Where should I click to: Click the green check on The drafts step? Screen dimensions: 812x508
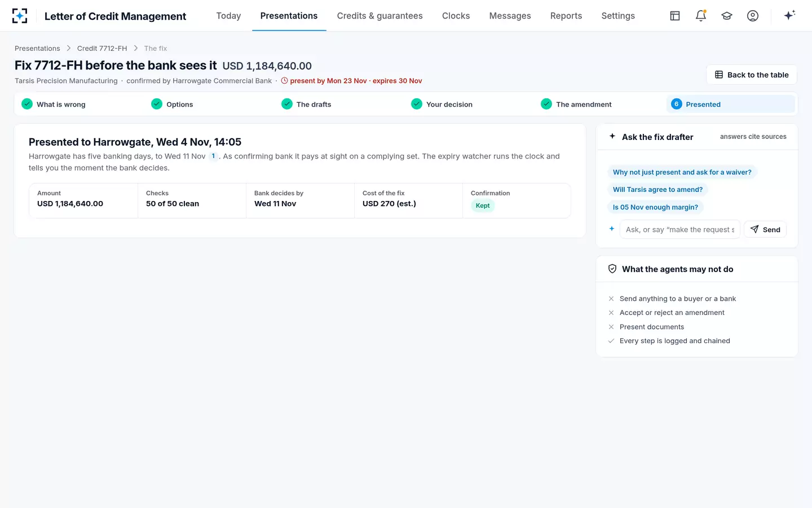point(287,104)
